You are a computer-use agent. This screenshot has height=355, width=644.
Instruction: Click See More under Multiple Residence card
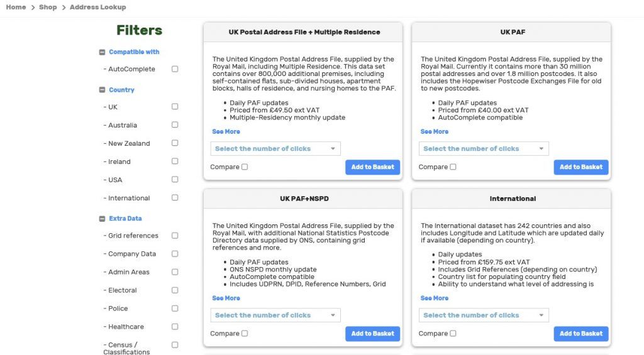(x=226, y=132)
